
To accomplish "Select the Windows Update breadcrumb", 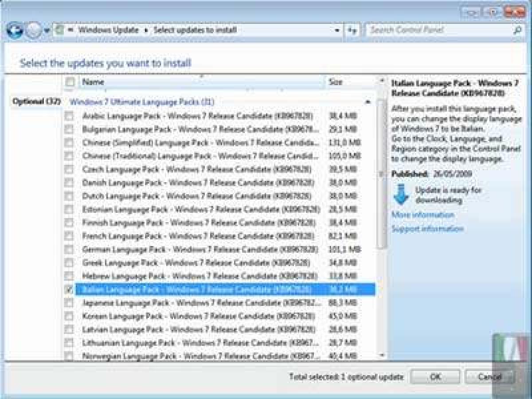I will 110,30.
